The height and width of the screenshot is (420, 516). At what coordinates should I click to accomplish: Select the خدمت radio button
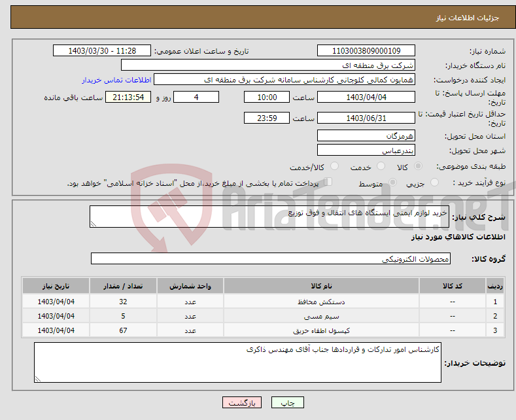coord(381,166)
